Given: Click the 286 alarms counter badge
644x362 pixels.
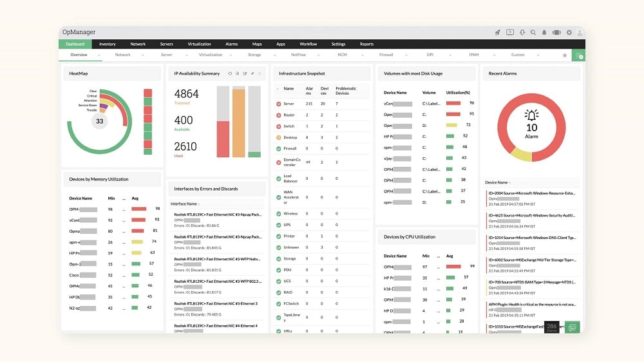Looking at the screenshot, I should (552, 327).
